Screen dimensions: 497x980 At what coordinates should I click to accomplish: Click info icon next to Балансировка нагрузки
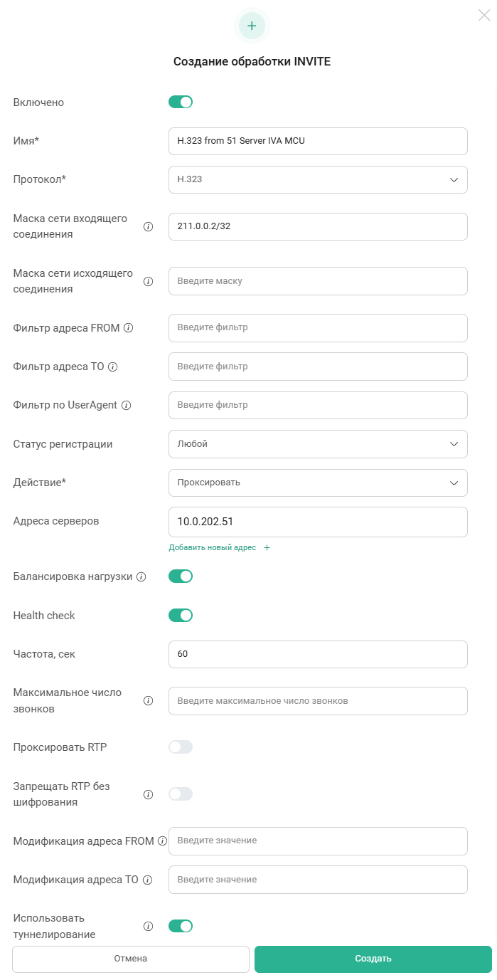(141, 576)
